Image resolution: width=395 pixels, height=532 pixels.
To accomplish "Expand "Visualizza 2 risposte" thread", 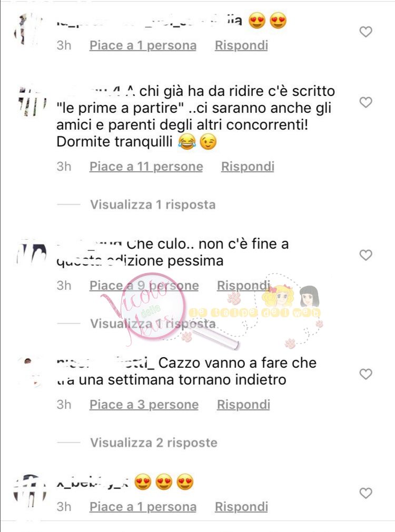I will tap(154, 442).
